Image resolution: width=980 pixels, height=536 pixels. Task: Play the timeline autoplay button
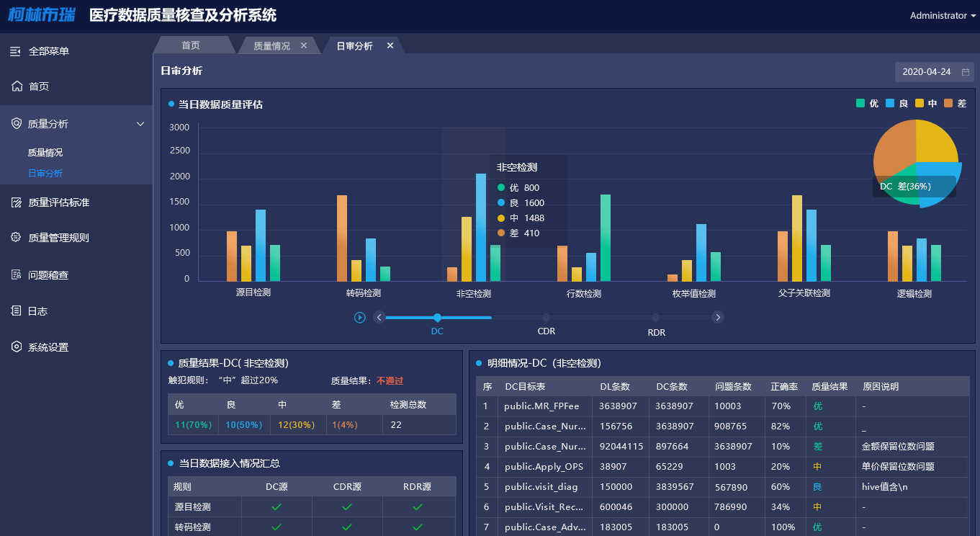(360, 317)
